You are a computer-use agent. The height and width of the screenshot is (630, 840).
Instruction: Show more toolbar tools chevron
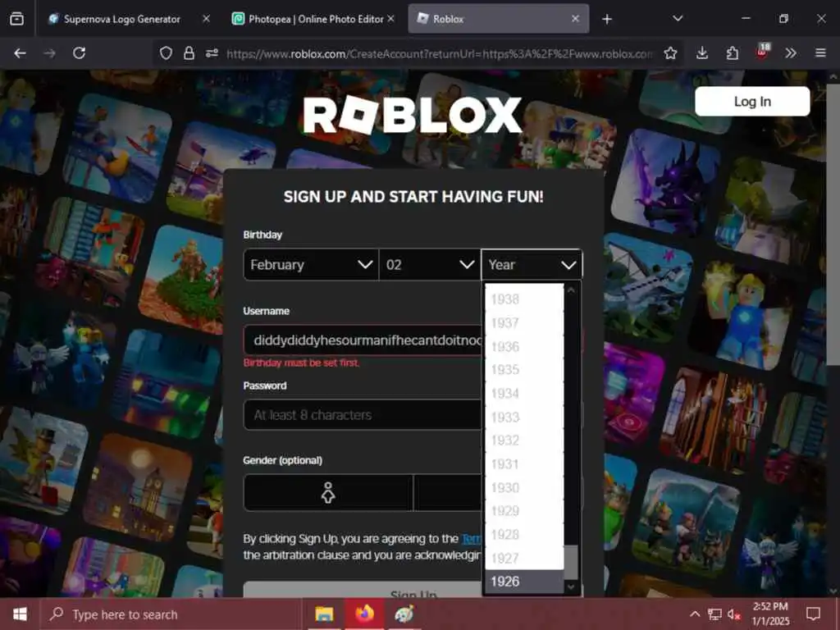pyautogui.click(x=791, y=53)
